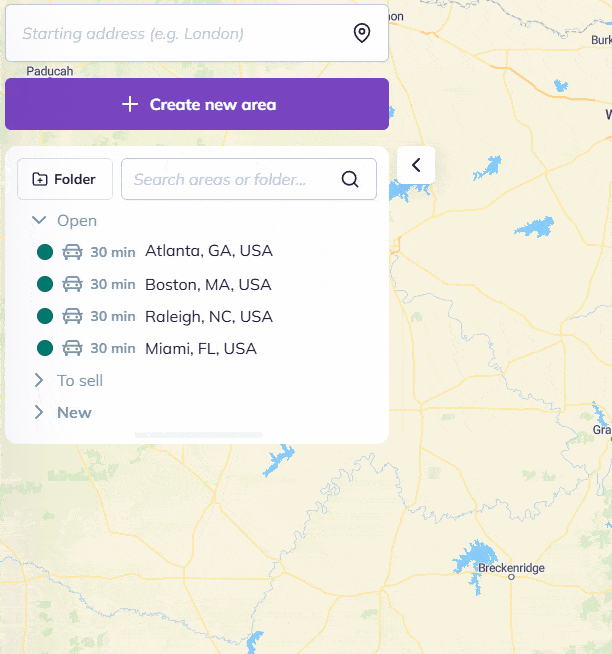Click the car icon beside Atlanta, GA

tap(72, 252)
